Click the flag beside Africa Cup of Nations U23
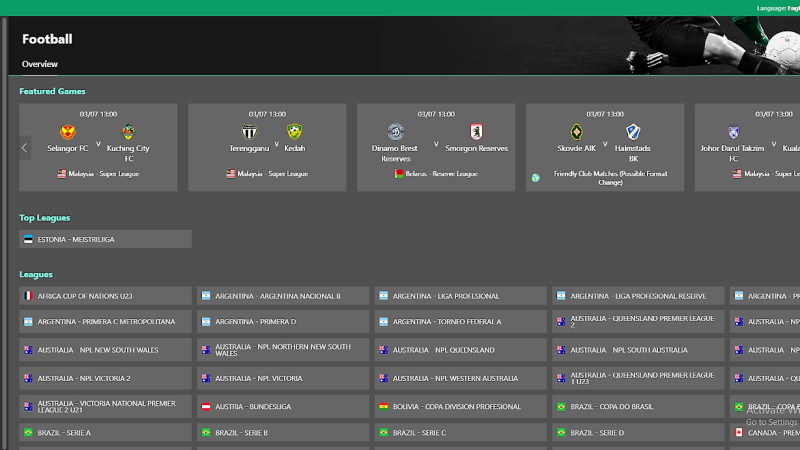 pos(28,296)
